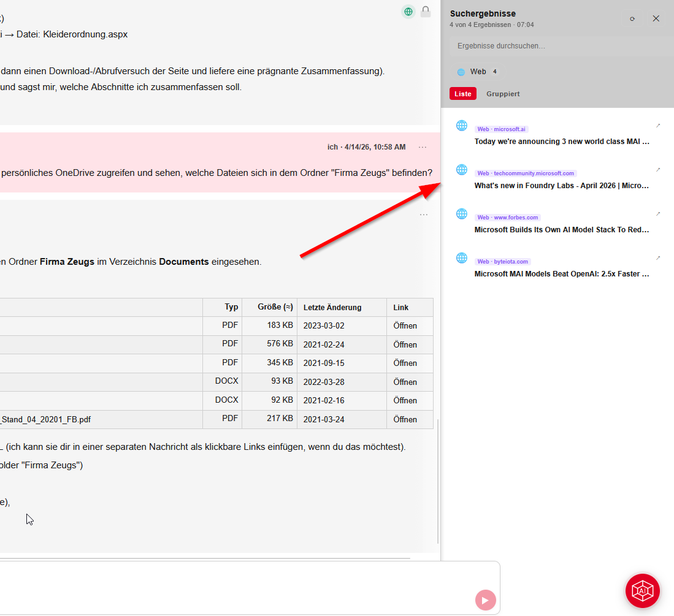Open external link arrow for microsoft.ai result

(658, 126)
